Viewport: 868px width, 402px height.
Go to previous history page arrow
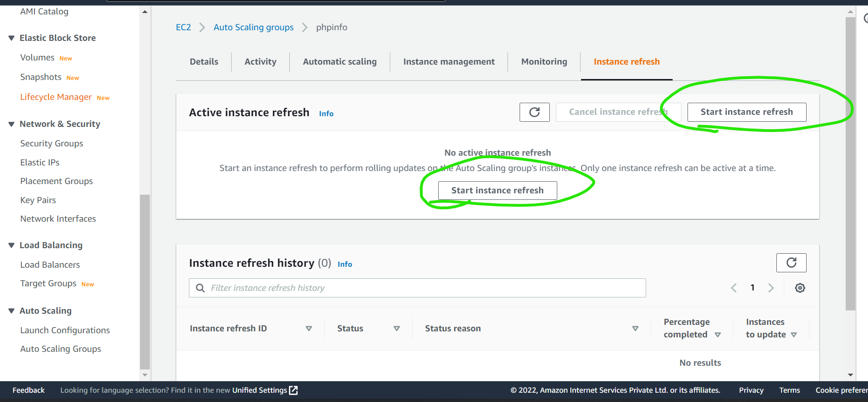734,288
